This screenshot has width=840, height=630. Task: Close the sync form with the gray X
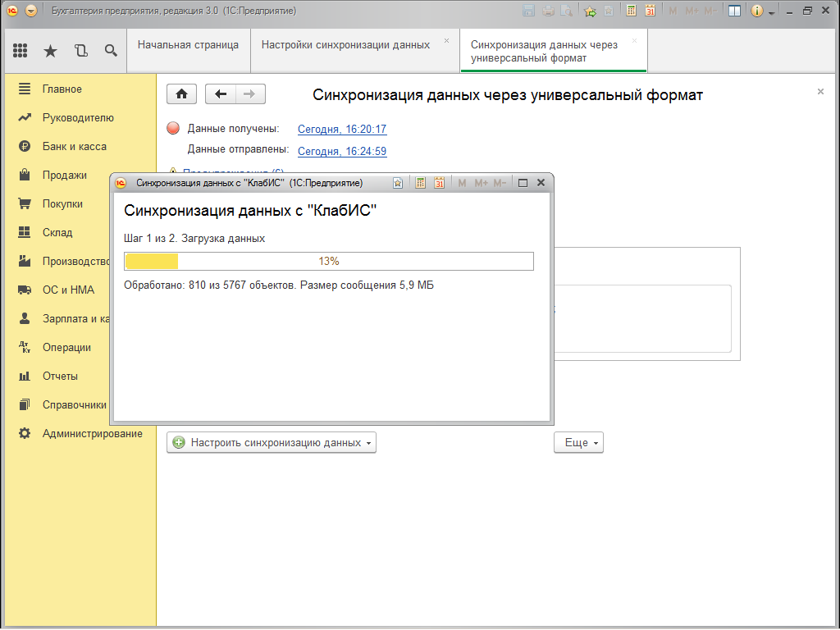[x=820, y=92]
